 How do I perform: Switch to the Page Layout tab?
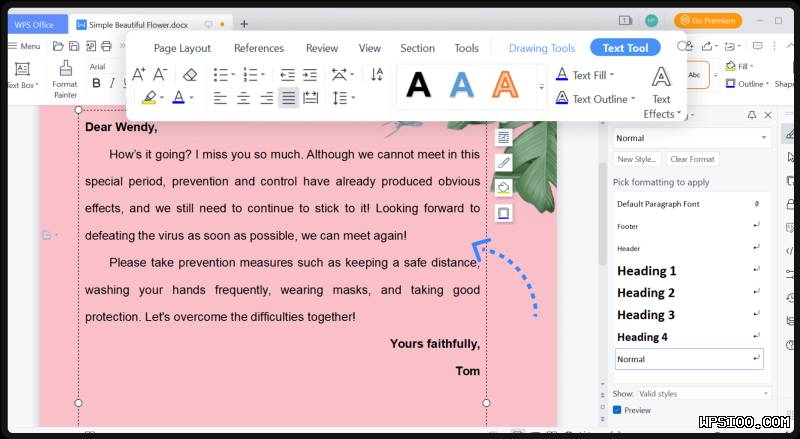click(182, 48)
